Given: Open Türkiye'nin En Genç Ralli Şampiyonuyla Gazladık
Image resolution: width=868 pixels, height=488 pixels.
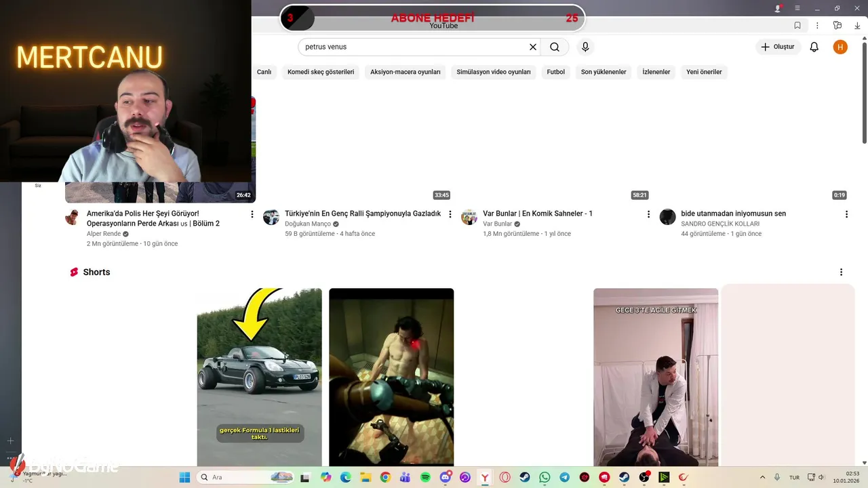Looking at the screenshot, I should tap(363, 213).
